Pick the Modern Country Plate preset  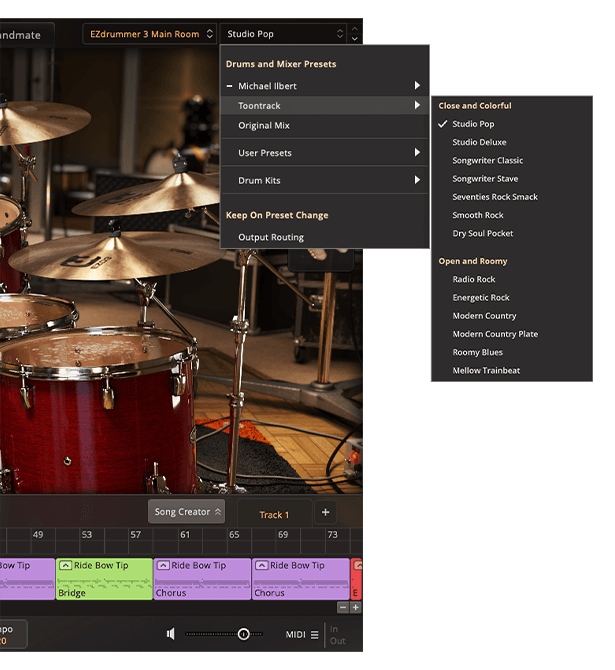click(x=495, y=334)
